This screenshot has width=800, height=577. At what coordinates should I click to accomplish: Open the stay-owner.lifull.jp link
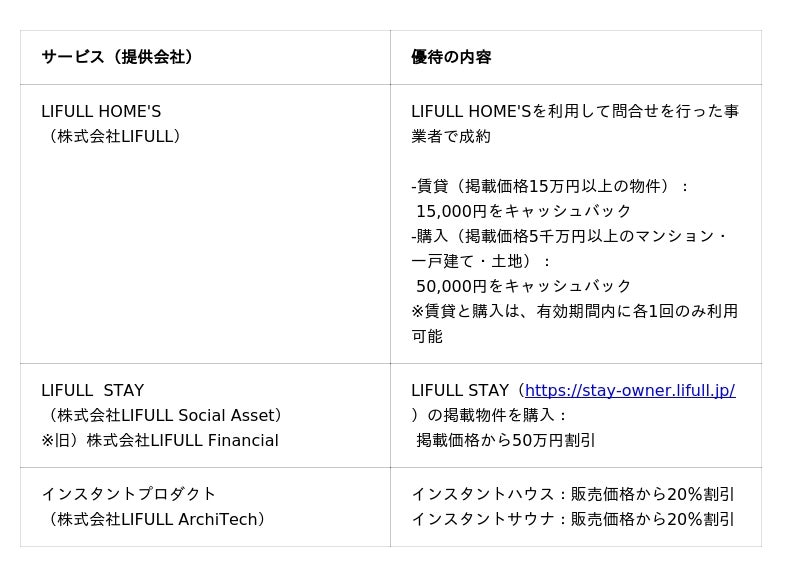tap(629, 390)
